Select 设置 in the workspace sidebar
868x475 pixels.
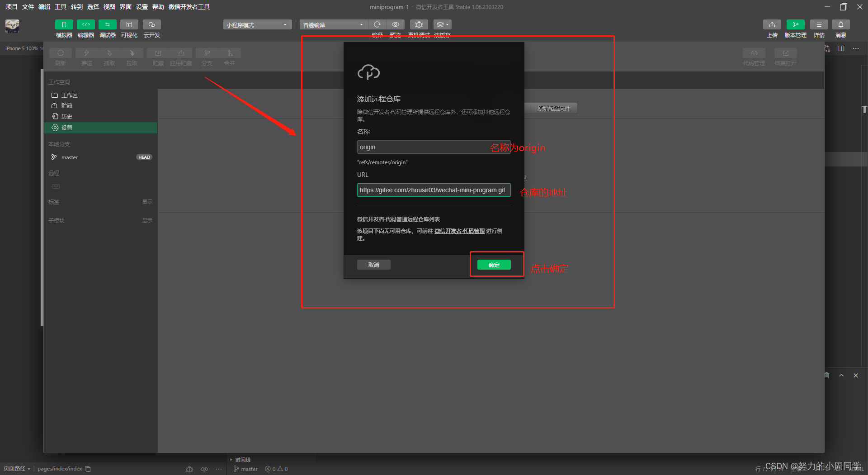(x=100, y=128)
